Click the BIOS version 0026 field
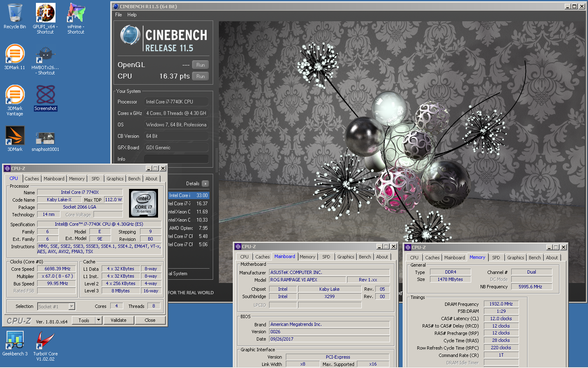Screen dimensions: 588x368 [x=329, y=332]
